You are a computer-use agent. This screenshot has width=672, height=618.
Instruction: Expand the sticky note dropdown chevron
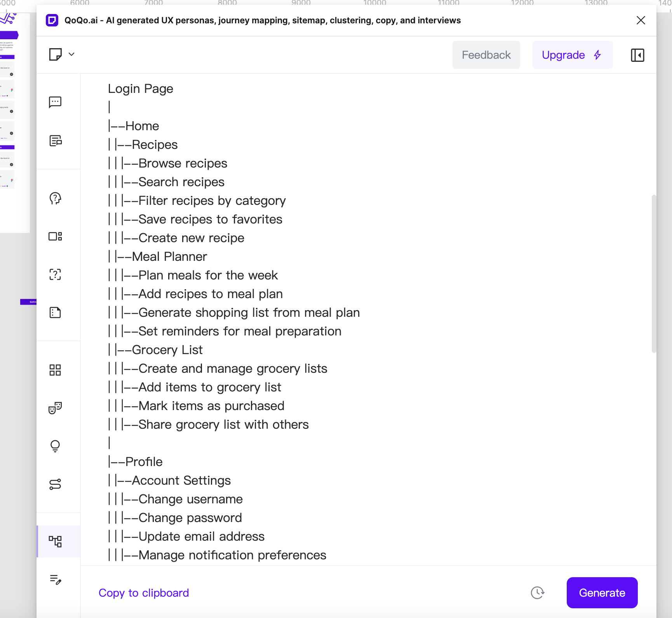[71, 54]
